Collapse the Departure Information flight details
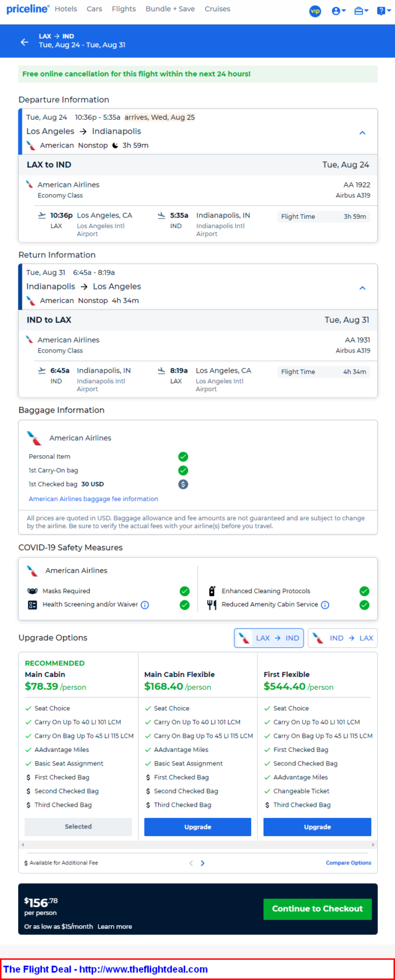The width and height of the screenshot is (395, 980). 363,133
